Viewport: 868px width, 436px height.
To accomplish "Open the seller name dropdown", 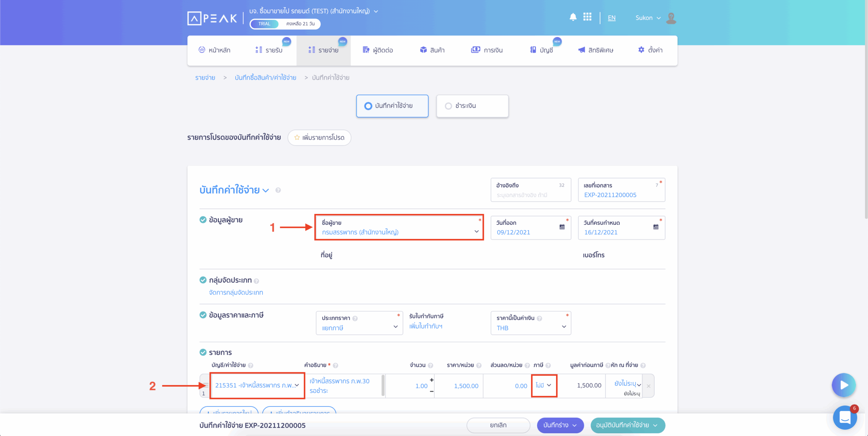I will [399, 227].
